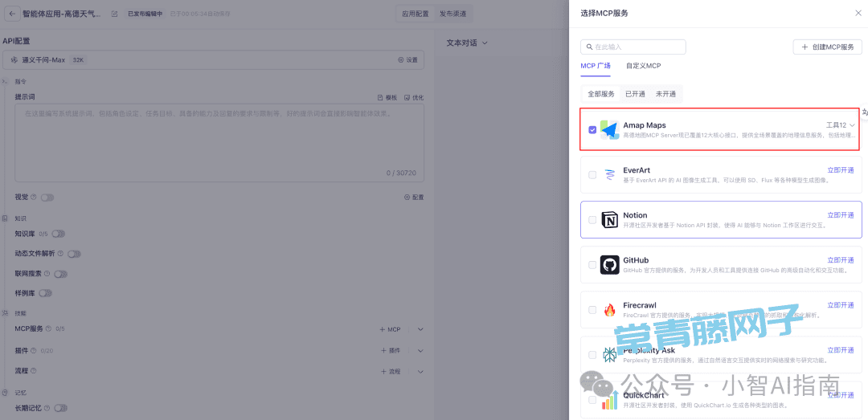
Task: Click 立即开通 for Perplexity Ask
Action: coord(841,349)
